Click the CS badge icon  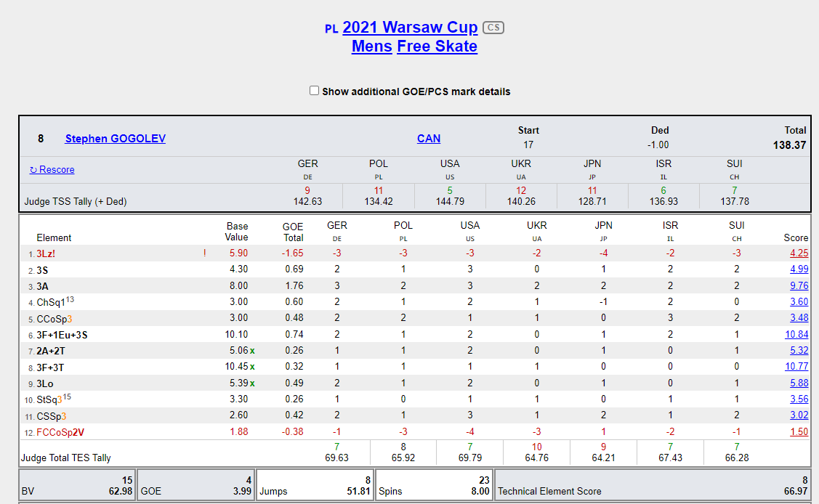pos(493,28)
